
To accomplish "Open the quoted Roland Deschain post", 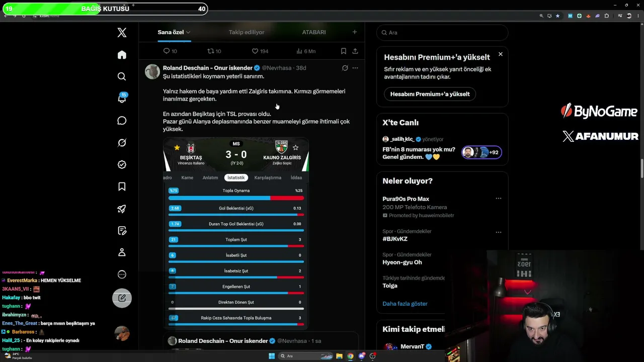I will 261,341.
